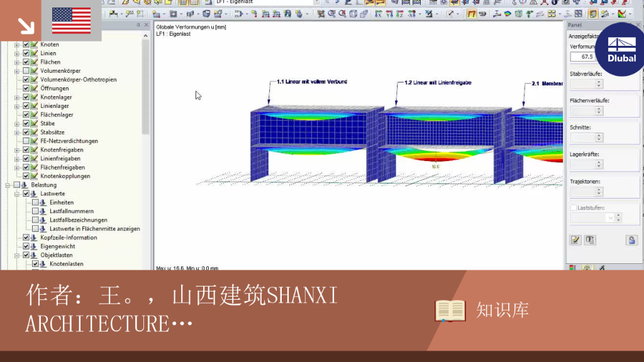Collapse the Lastwerte tree node
This screenshot has height=362, width=644.
tap(17, 194)
